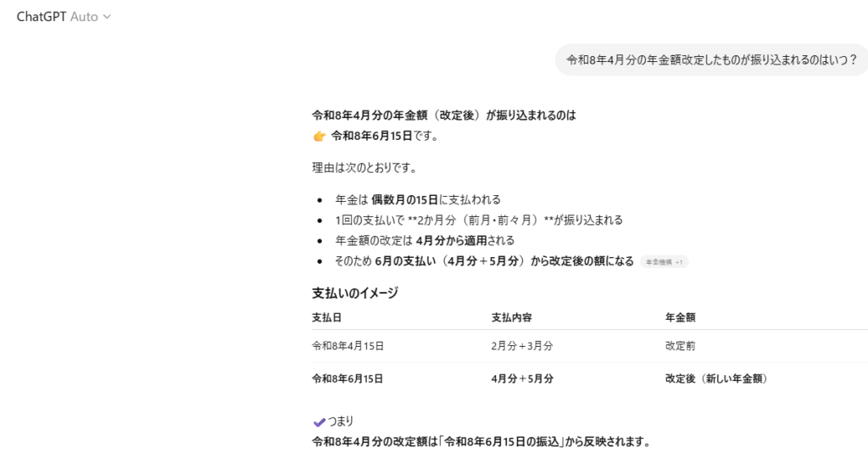
Task: Click the 改定前 table cell
Action: click(681, 346)
